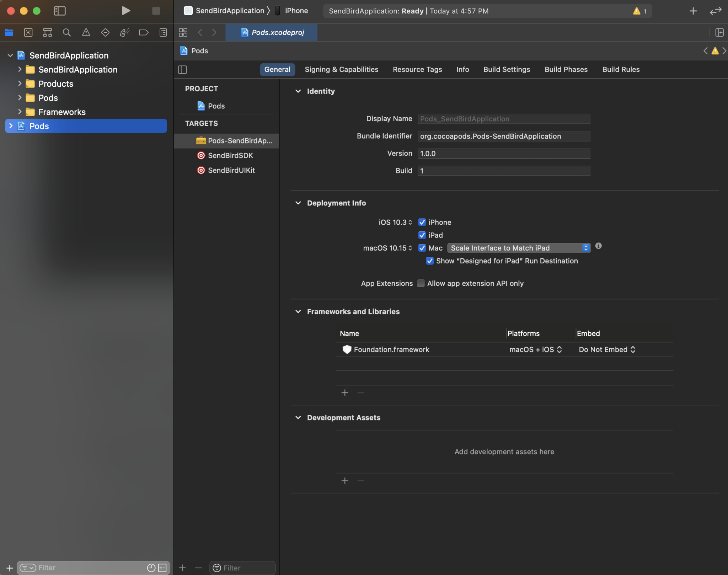
Task: Add a new target with plus button
Action: click(182, 568)
